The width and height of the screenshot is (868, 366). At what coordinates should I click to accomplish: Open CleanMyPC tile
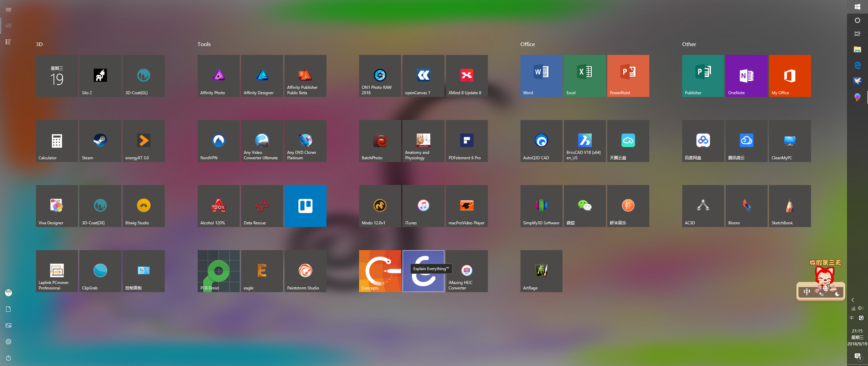point(790,141)
